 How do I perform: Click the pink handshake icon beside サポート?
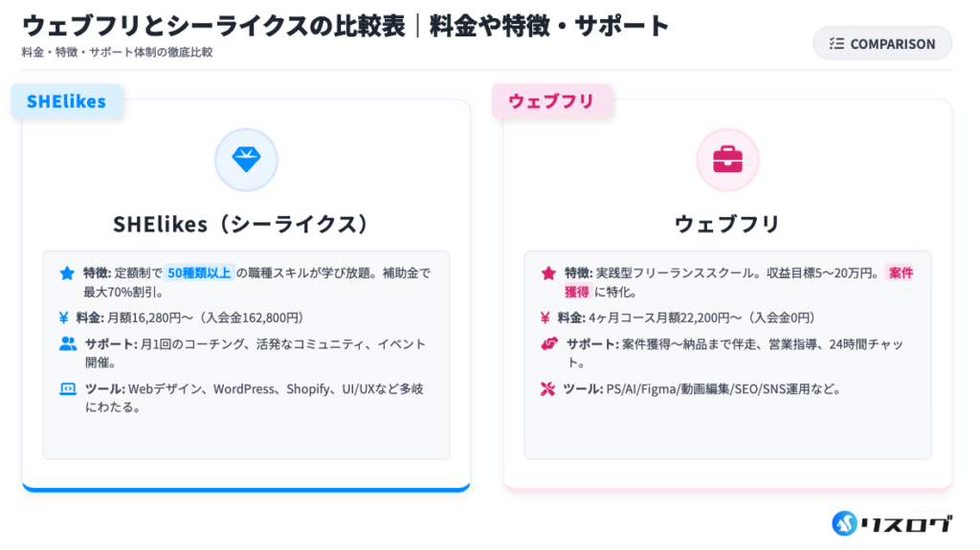[x=549, y=344]
